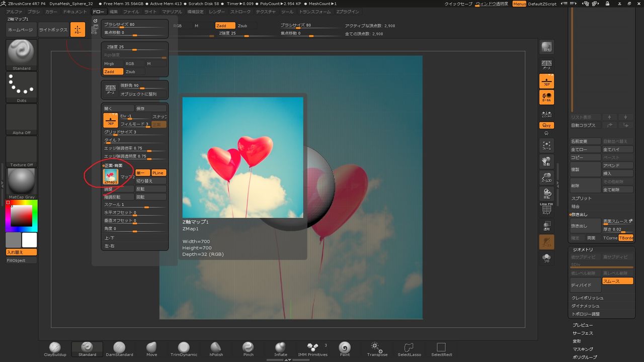
Task: Expand the ダイナメッシュ subsection
Action: [586, 306]
